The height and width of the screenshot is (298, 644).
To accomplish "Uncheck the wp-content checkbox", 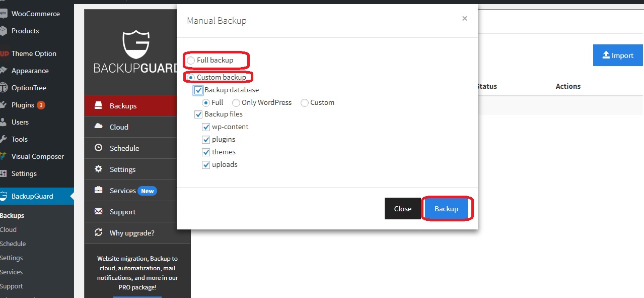I will pyautogui.click(x=206, y=127).
